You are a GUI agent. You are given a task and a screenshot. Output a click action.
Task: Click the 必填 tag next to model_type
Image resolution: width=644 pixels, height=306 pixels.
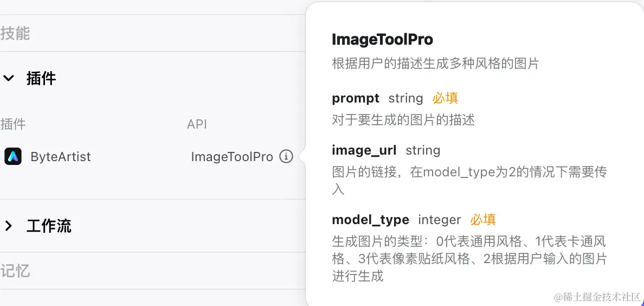click(x=483, y=220)
